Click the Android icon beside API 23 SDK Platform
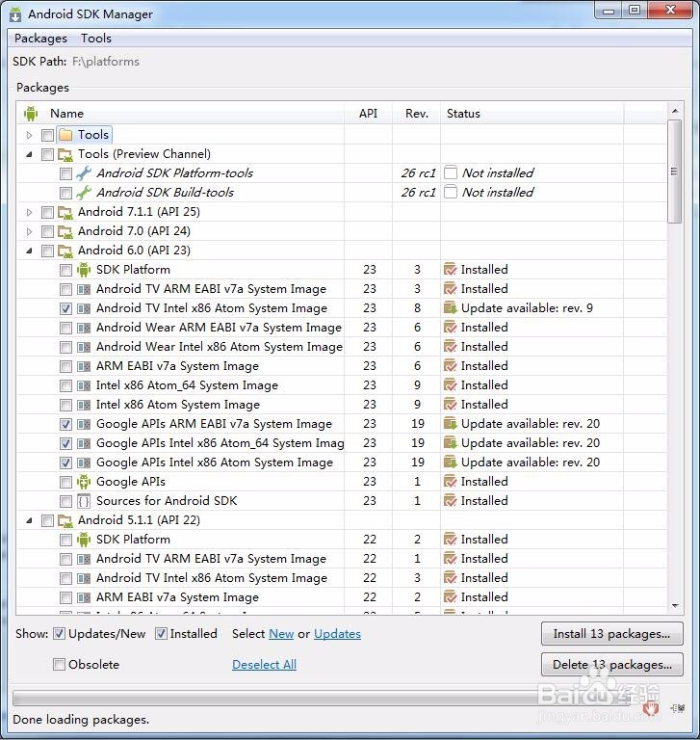The width and height of the screenshot is (700, 740). click(84, 270)
